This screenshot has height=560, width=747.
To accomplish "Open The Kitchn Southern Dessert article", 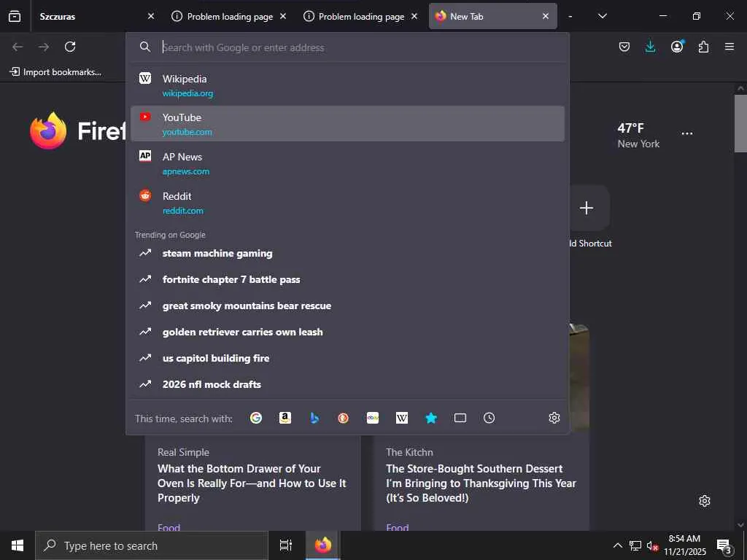I will coord(481,483).
